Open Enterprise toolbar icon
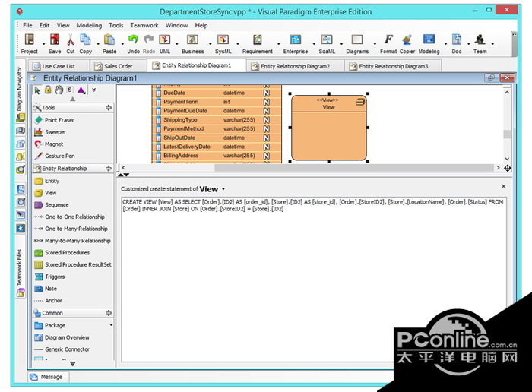532x392 pixels. (295, 40)
